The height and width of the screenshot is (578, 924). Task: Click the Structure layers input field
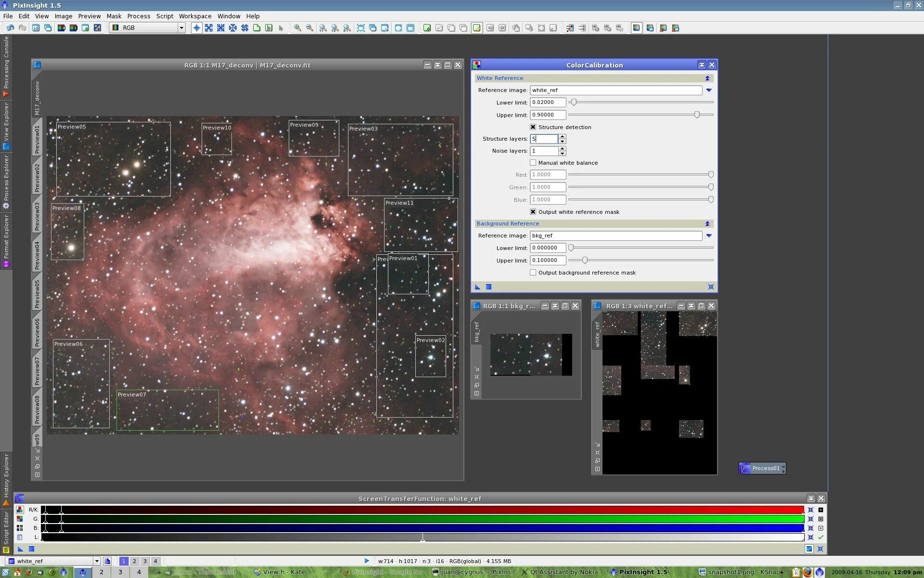click(544, 139)
